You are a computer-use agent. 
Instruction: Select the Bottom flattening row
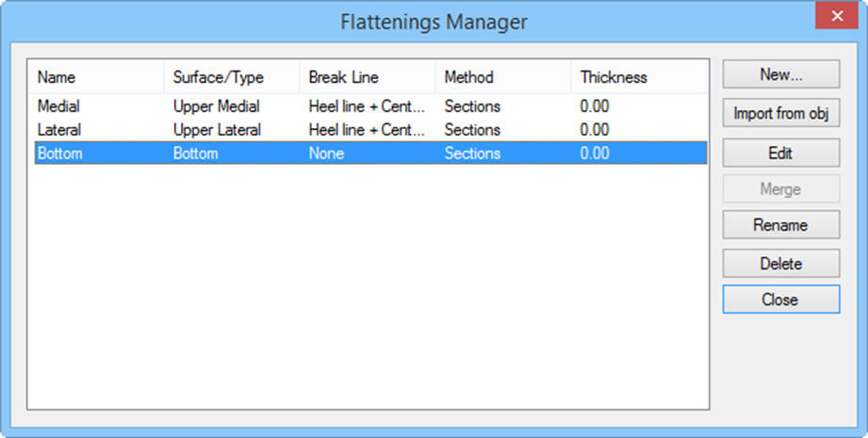[x=371, y=154]
